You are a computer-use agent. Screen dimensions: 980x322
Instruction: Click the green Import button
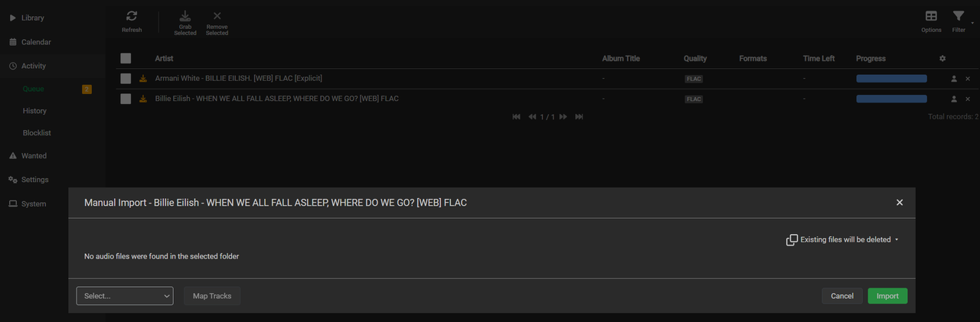tap(887, 296)
